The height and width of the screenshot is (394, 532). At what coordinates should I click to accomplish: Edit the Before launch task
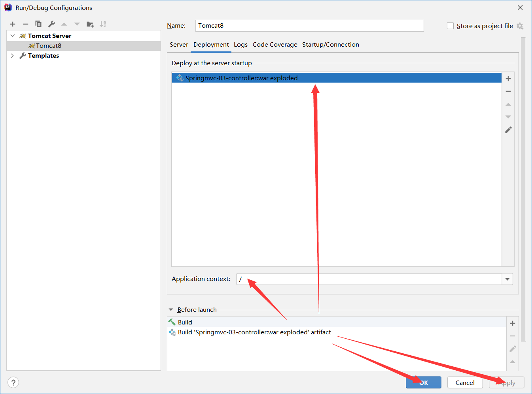point(513,349)
